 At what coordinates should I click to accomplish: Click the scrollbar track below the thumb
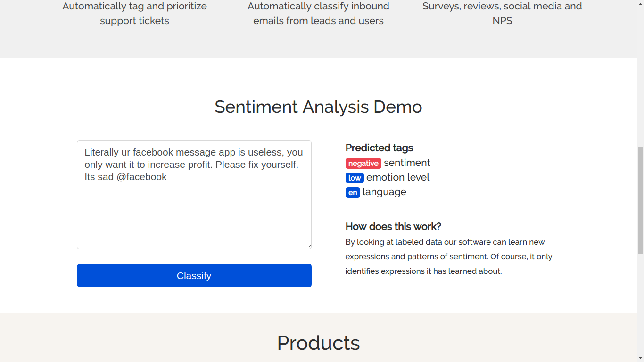click(x=640, y=306)
